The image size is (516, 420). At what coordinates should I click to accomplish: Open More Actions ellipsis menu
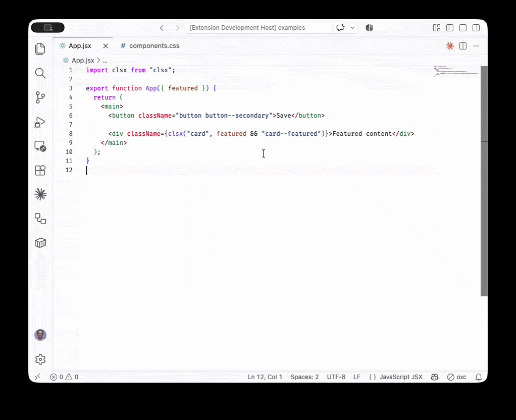point(476,46)
